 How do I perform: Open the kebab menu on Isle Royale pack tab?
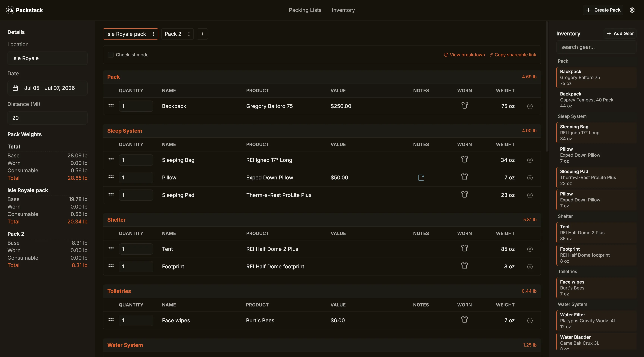154,34
